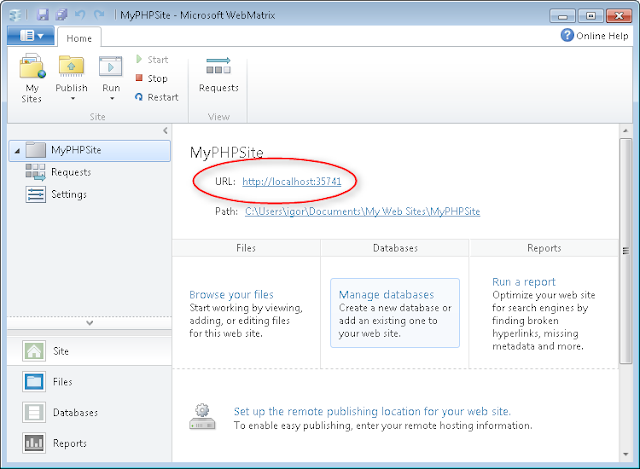Click the Run a report link
640x469 pixels.
point(524,282)
